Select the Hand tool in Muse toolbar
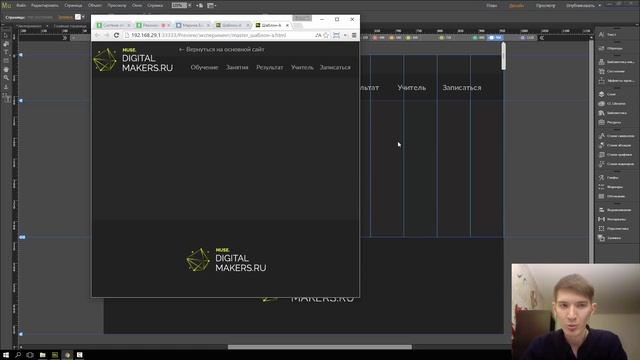 pos(6,69)
